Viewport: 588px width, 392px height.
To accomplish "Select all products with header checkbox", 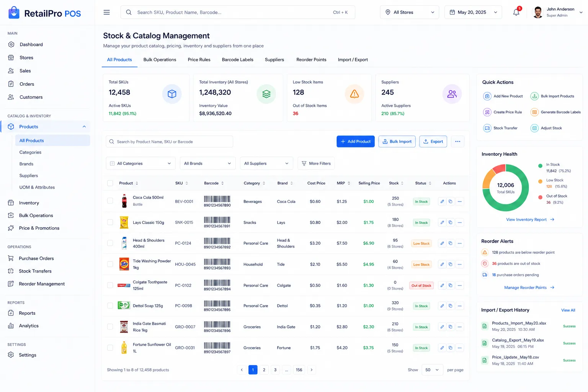I will [110, 183].
